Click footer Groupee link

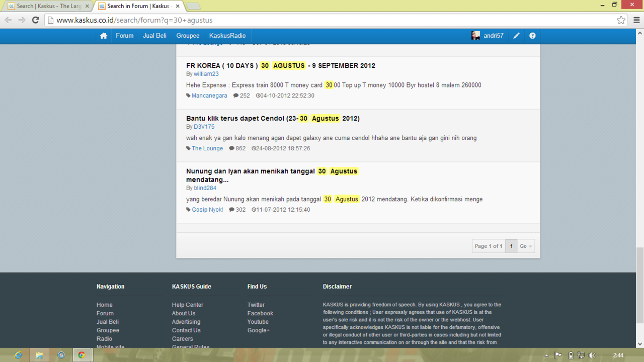(x=108, y=330)
